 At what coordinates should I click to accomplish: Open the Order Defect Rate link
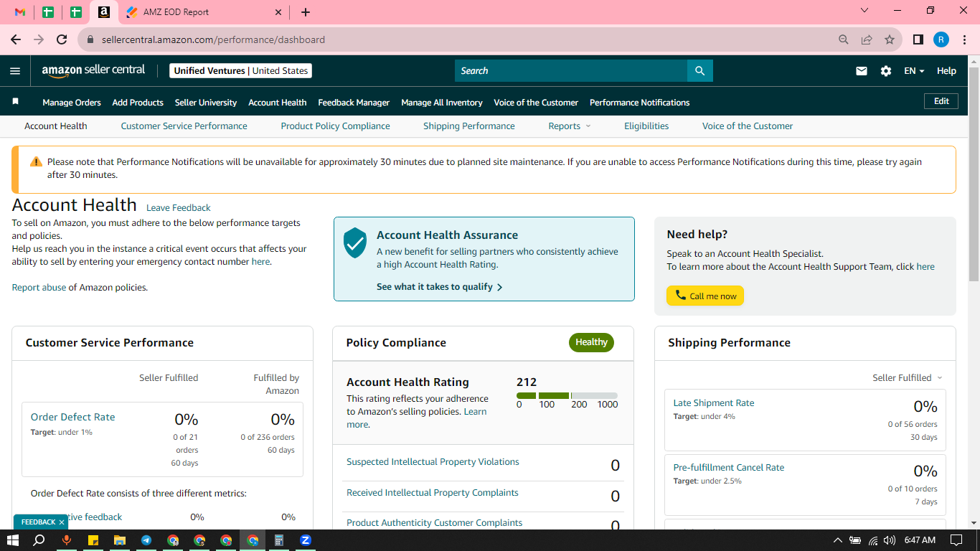72,417
